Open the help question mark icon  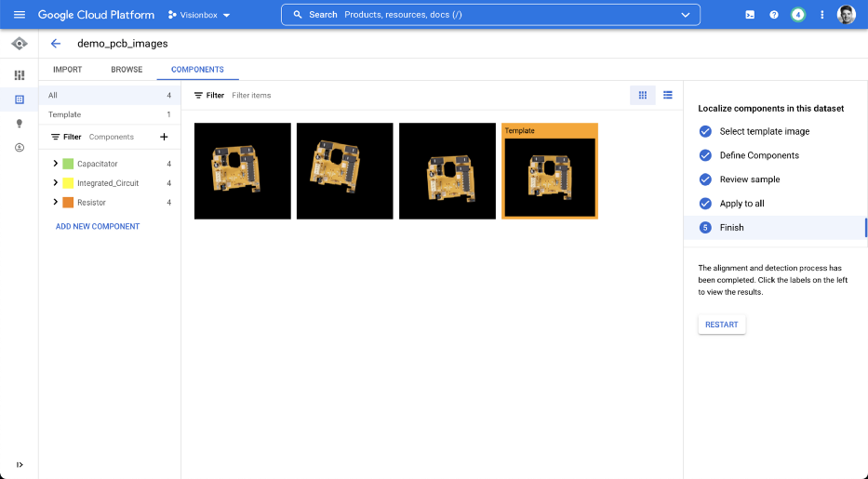tap(774, 15)
